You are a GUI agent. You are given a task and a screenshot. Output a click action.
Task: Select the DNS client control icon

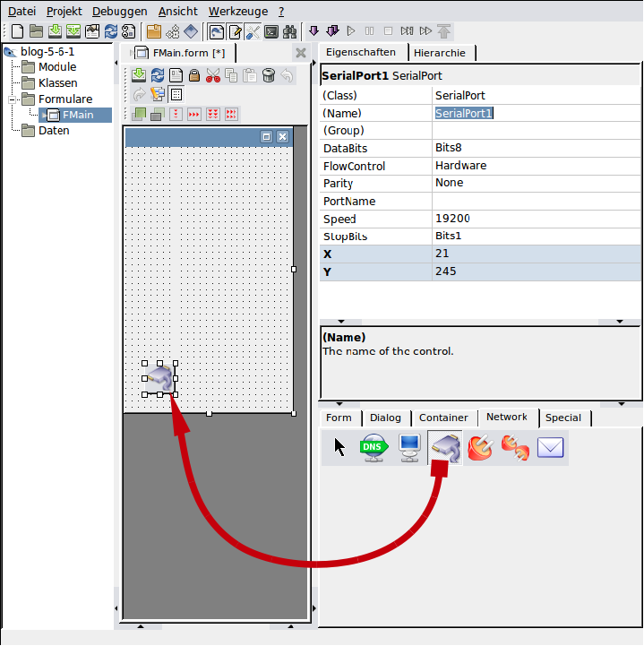pos(373,446)
